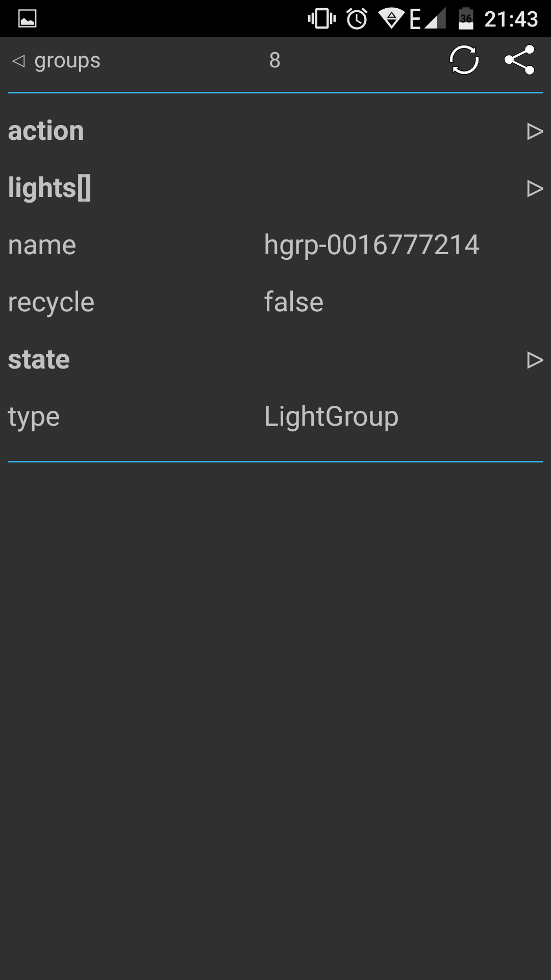Open the picture notification icon
The height and width of the screenshot is (980, 551).
pyautogui.click(x=28, y=19)
